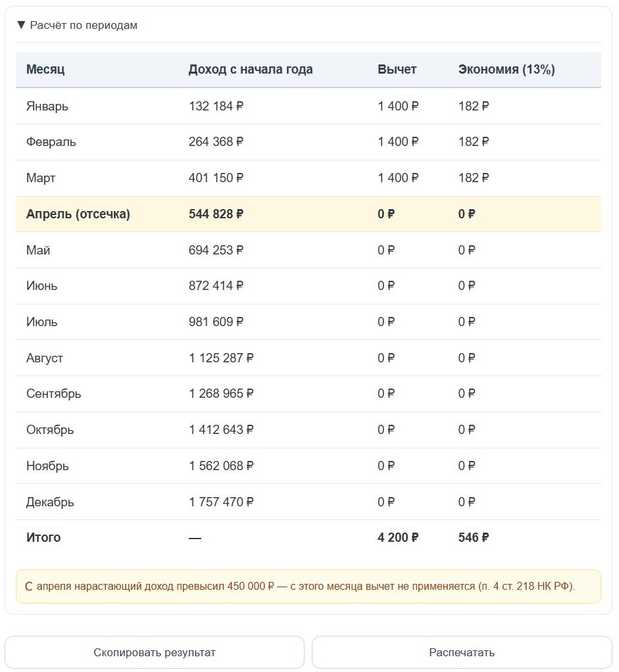Image resolution: width=619 pixels, height=672 pixels.
Task: Select the Месяц column header
Action: point(45,70)
